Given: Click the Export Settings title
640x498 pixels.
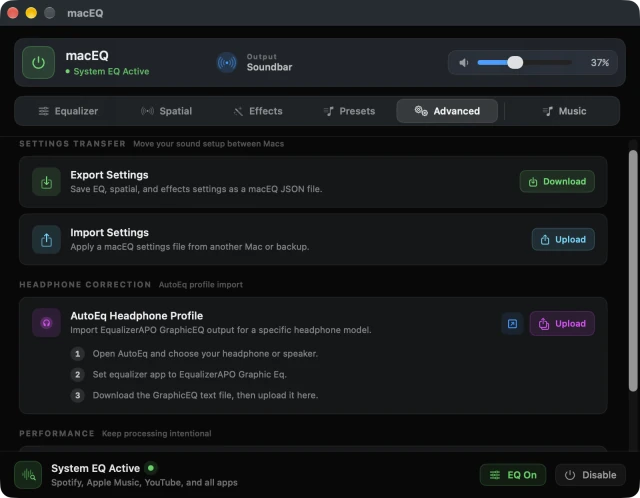Looking at the screenshot, I should pos(109,175).
